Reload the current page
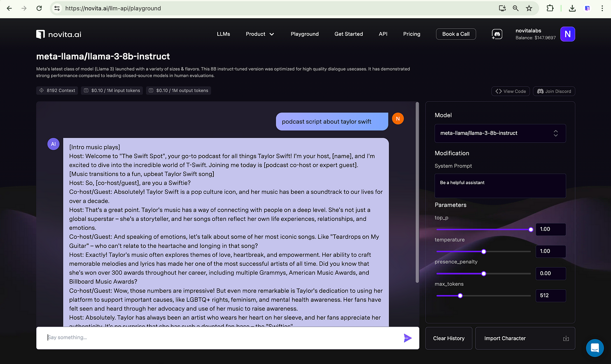 pyautogui.click(x=39, y=8)
